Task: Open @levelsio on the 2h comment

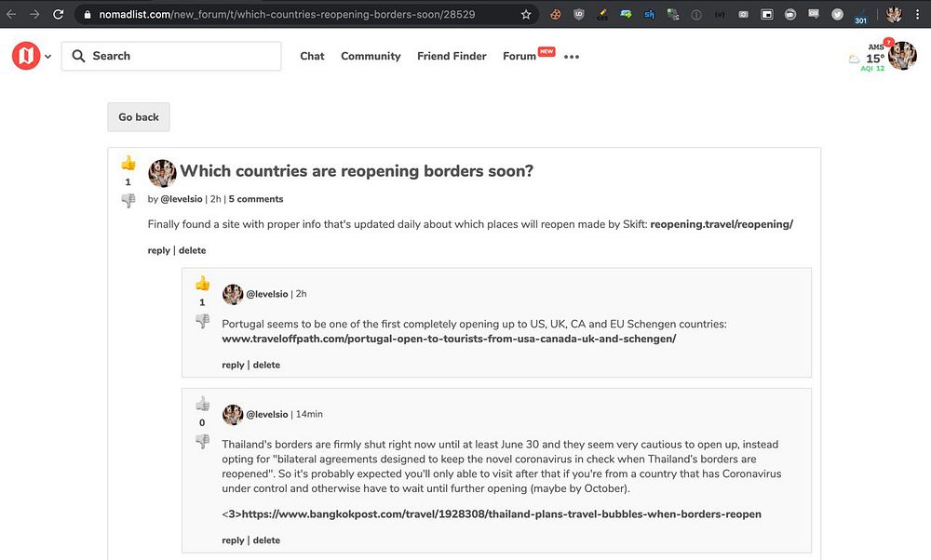Action: 267,294
